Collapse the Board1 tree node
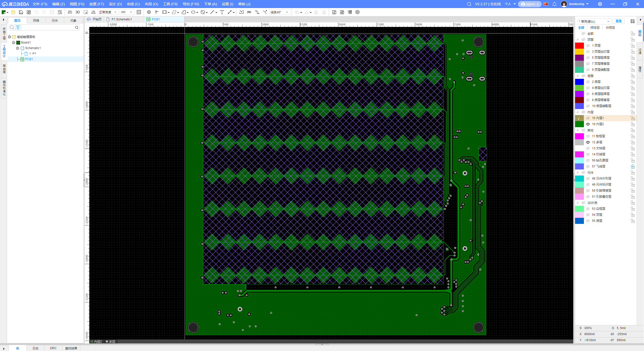 click(14, 43)
